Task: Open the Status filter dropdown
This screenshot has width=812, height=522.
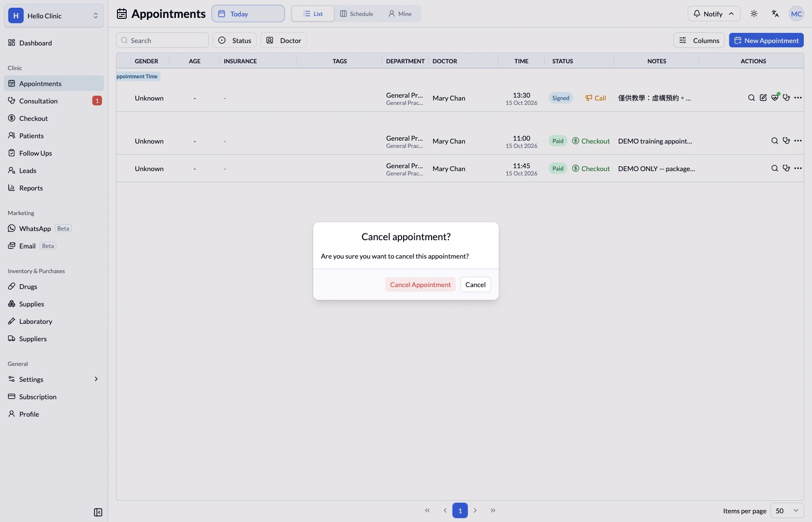Action: click(234, 41)
